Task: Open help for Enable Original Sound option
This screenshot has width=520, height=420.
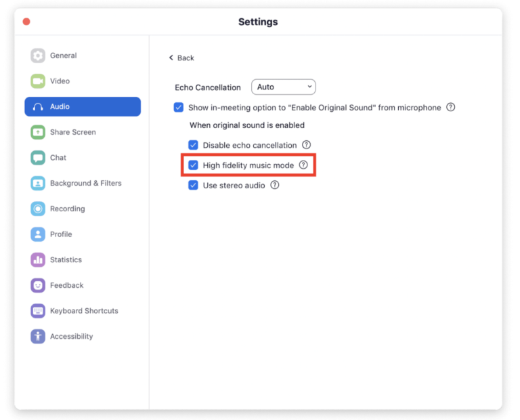Action: tap(450, 107)
